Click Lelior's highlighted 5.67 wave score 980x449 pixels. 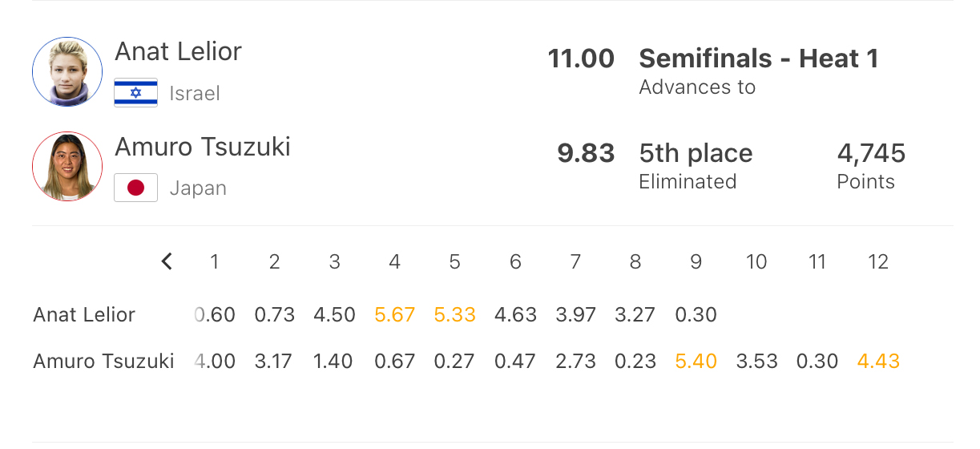pos(394,314)
